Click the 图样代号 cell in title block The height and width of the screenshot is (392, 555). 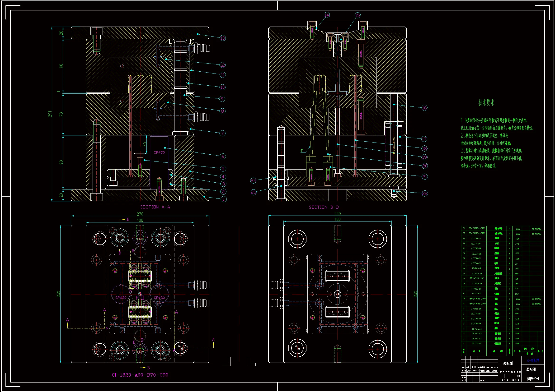click(533, 379)
